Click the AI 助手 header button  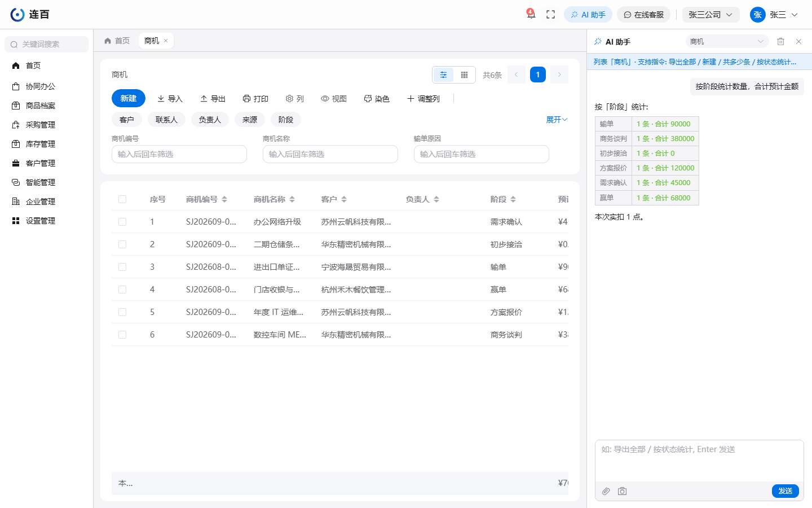coord(588,15)
